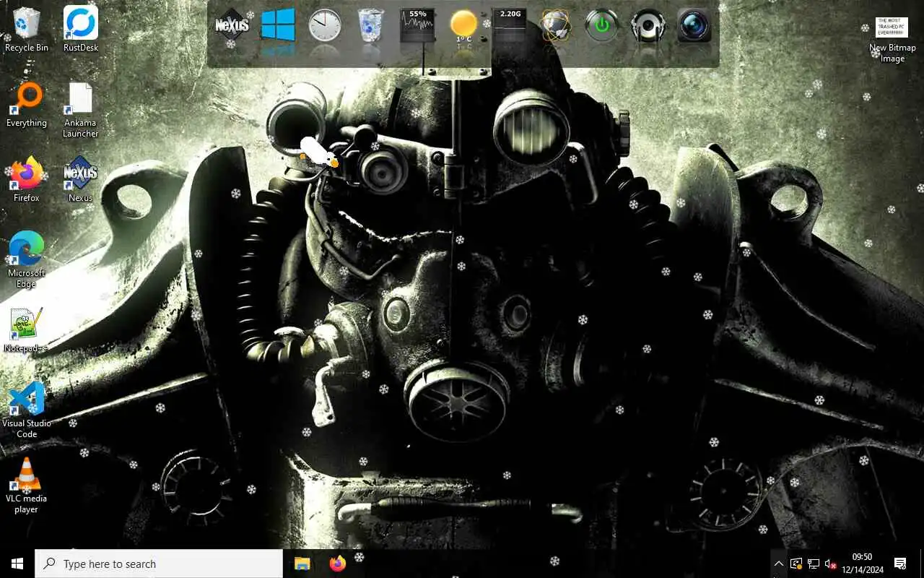Click the Windows logo in the dock
Image resolution: width=924 pixels, height=578 pixels.
coord(278,25)
